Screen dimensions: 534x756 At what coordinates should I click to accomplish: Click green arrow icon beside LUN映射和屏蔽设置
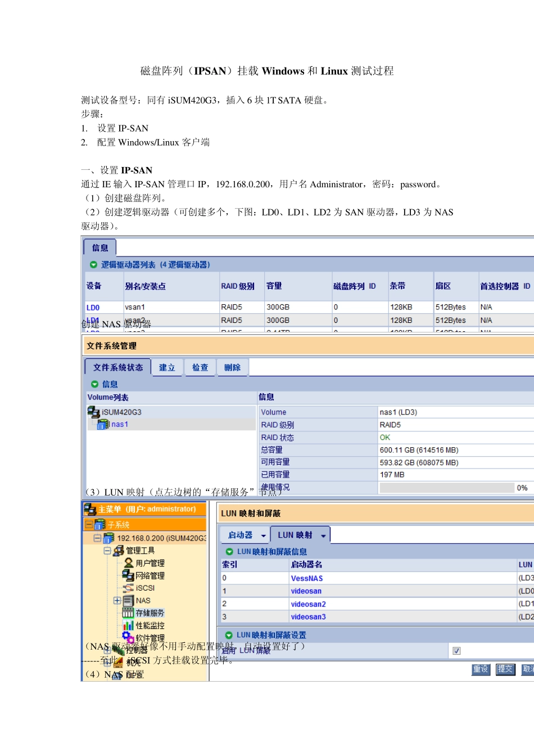coord(229,635)
